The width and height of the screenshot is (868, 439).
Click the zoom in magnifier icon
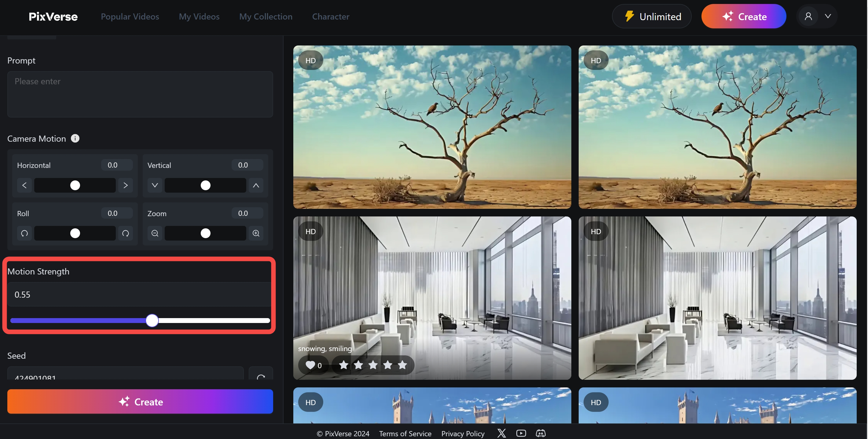coord(256,233)
